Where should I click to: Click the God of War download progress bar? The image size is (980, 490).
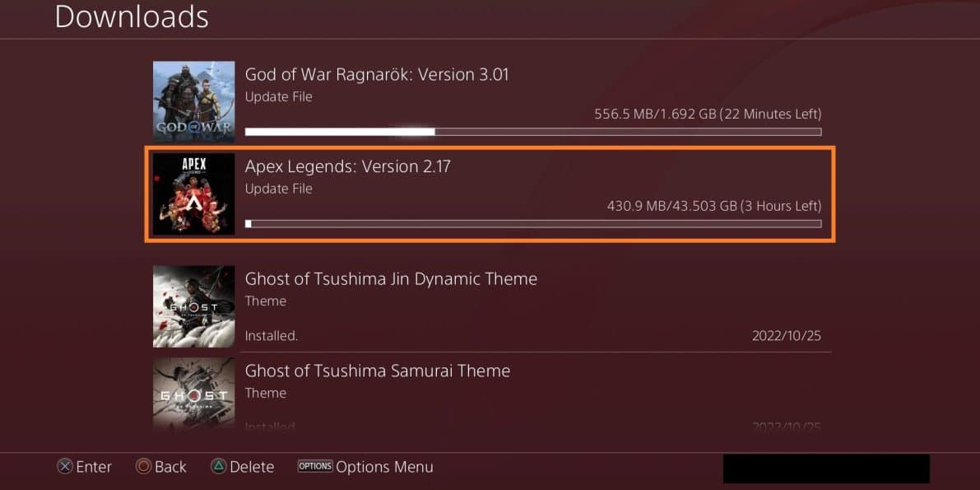tap(533, 132)
